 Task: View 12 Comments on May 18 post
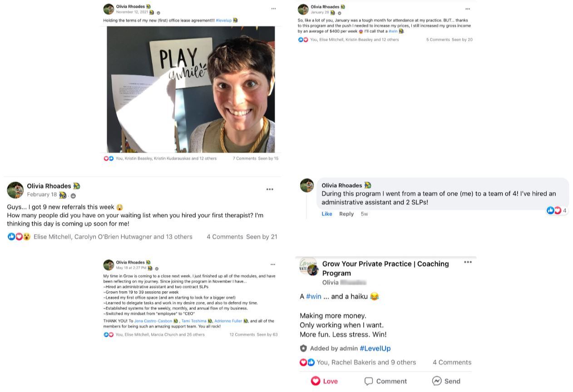[242, 335]
